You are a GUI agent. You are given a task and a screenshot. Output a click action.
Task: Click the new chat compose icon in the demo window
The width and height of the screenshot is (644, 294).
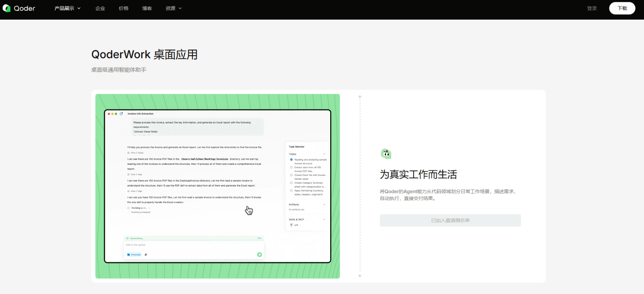[x=121, y=114]
